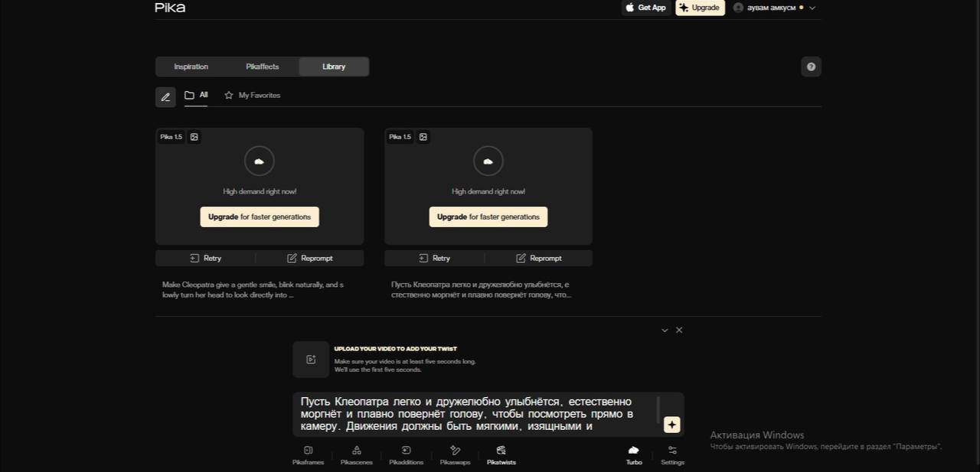Click Upgrade for faster generations on first card
This screenshot has width=980, height=472.
pos(260,216)
